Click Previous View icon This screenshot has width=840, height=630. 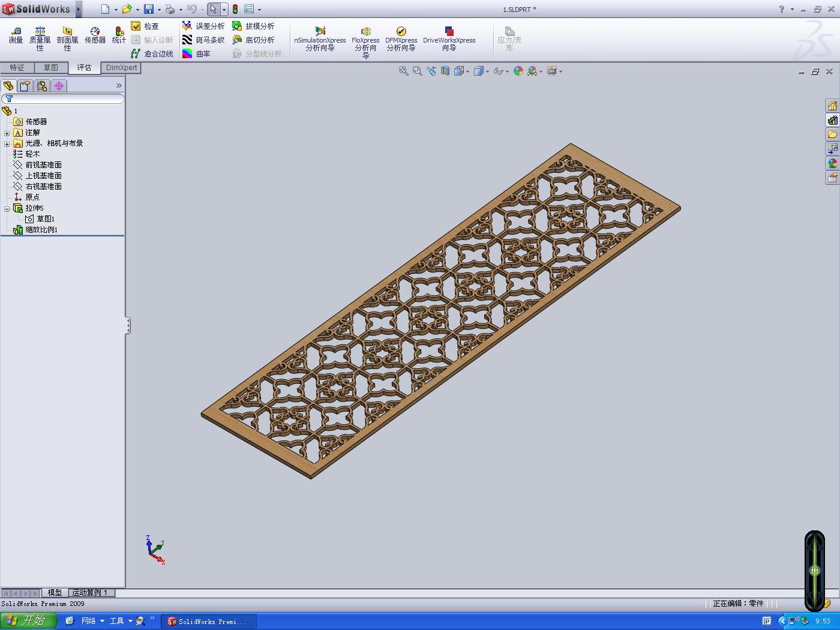431,71
